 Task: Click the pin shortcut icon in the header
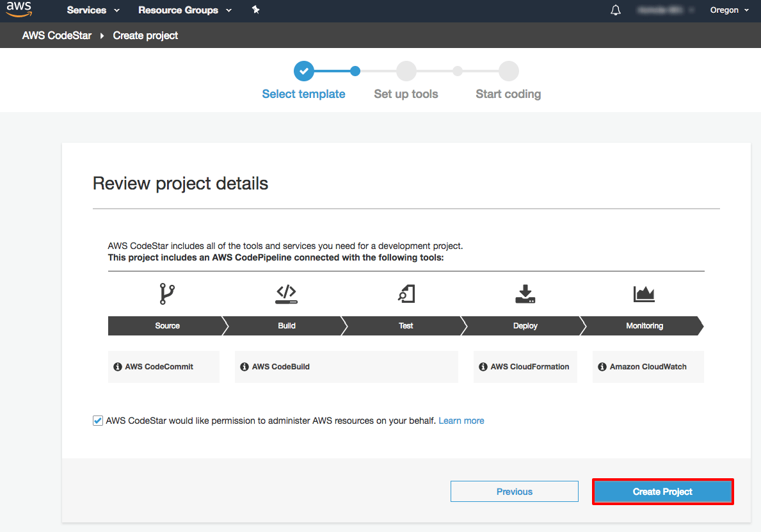point(256,10)
